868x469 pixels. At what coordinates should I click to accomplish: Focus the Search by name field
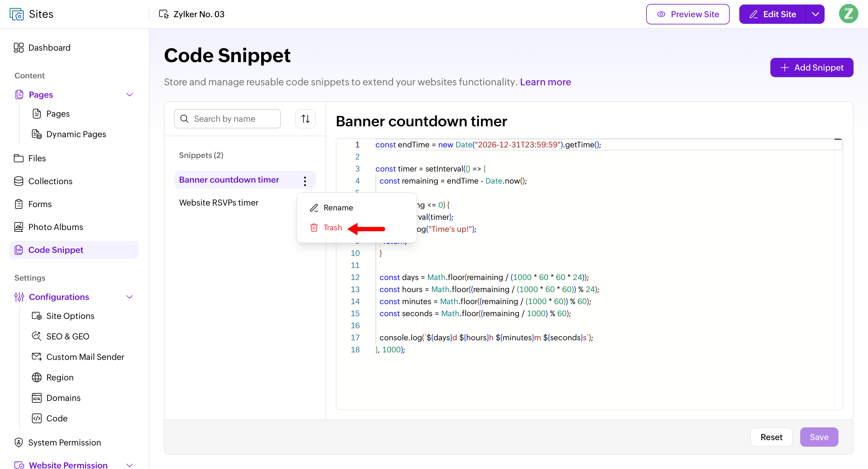point(228,118)
